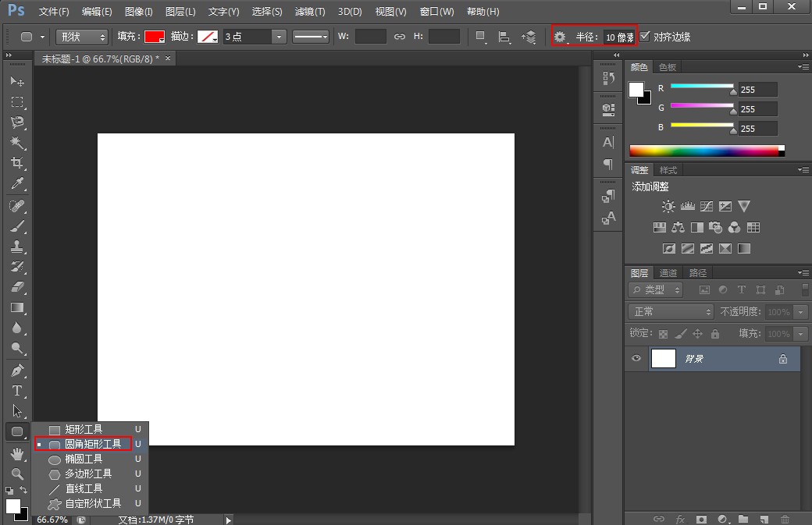The height and width of the screenshot is (525, 812).
Task: Select the Magic Wand tool
Action: click(16, 142)
